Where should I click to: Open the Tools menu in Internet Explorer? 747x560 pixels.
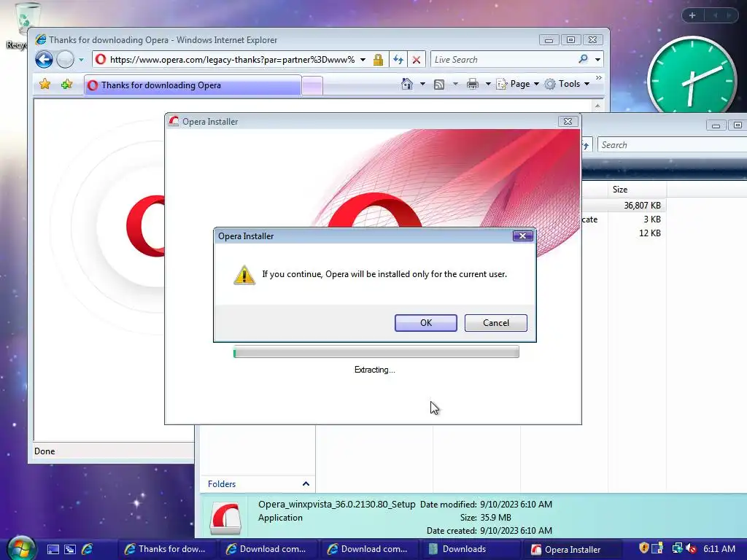(x=568, y=84)
